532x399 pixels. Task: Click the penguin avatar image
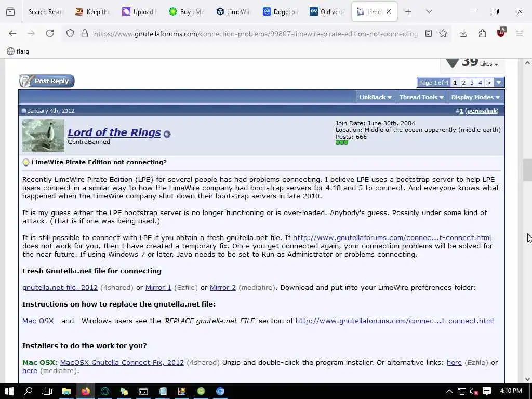(x=43, y=136)
